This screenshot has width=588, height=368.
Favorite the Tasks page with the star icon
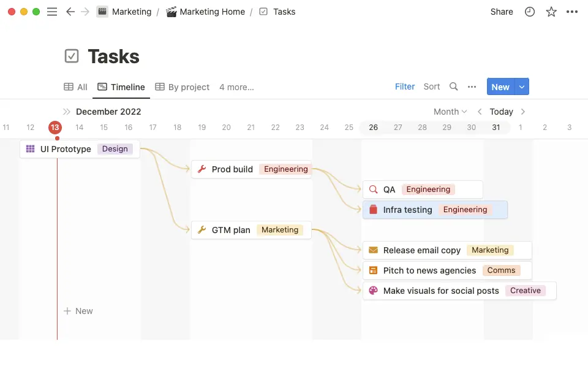(x=551, y=11)
